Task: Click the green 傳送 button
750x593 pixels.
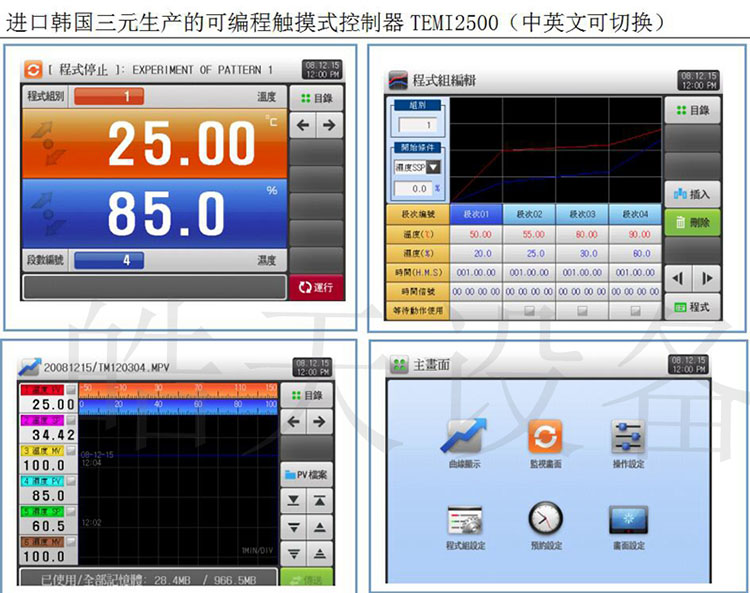Action: [307, 577]
